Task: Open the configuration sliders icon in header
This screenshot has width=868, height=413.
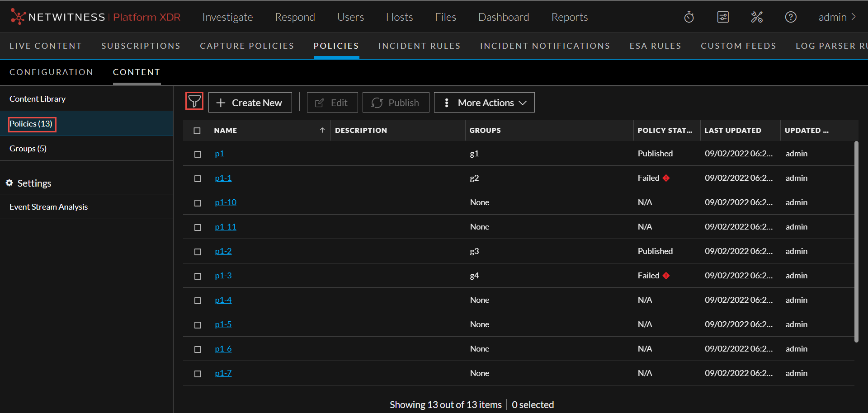Action: [x=723, y=17]
